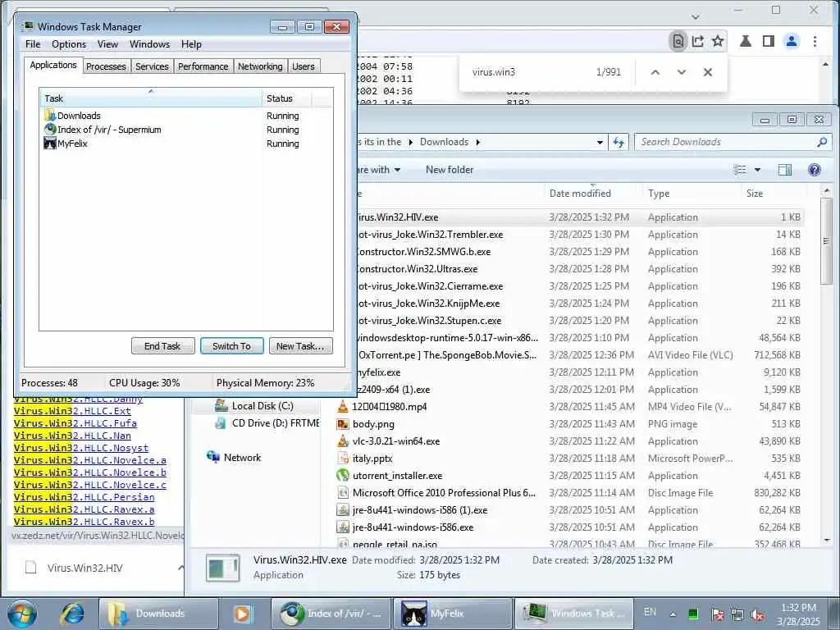
Task: Switch to the Performance tab
Action: [x=203, y=66]
